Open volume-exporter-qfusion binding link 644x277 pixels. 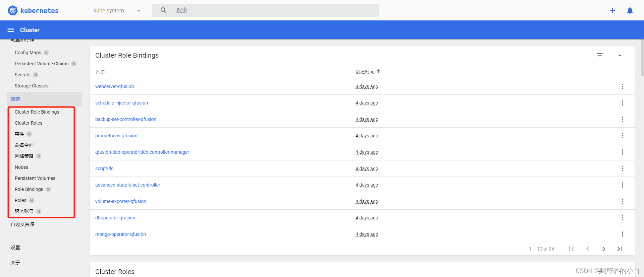(x=121, y=201)
